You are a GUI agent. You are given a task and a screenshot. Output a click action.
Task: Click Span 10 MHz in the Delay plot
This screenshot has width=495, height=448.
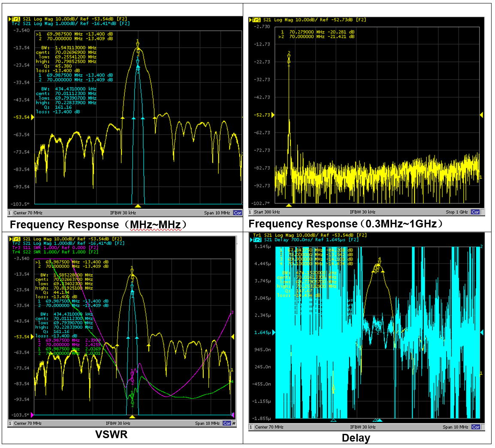tap(455, 427)
